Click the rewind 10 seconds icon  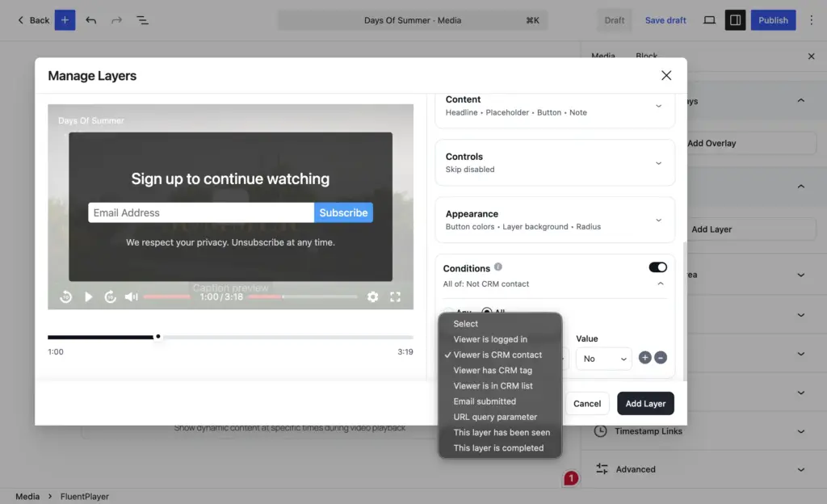point(66,296)
